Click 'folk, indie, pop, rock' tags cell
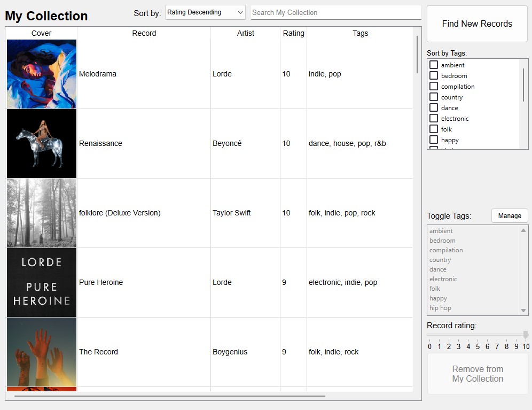The image size is (532, 410). [360, 213]
